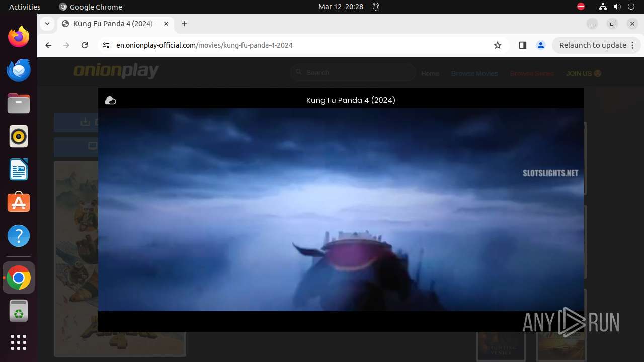Click the JOIN US link
644x362 pixels.
[584, 73]
